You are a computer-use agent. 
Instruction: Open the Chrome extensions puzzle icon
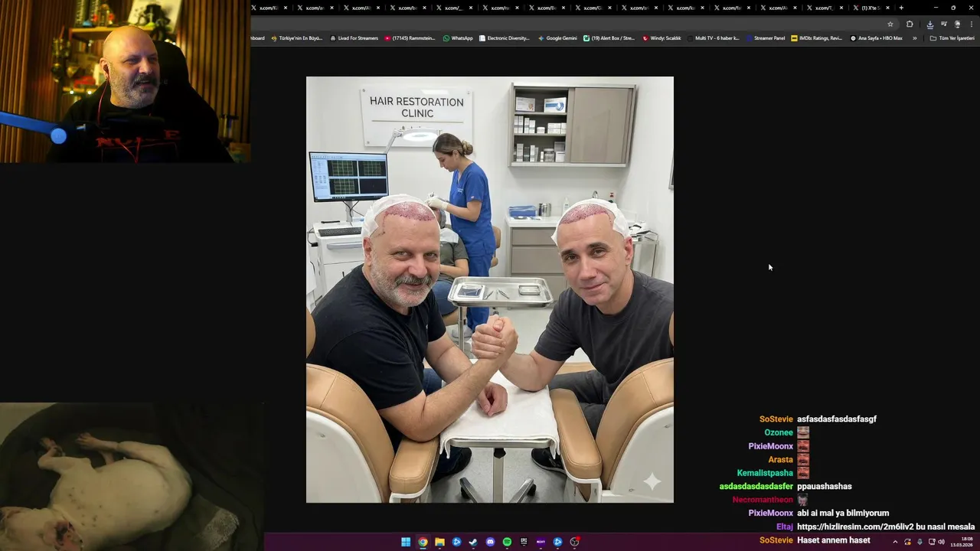pyautogui.click(x=910, y=24)
